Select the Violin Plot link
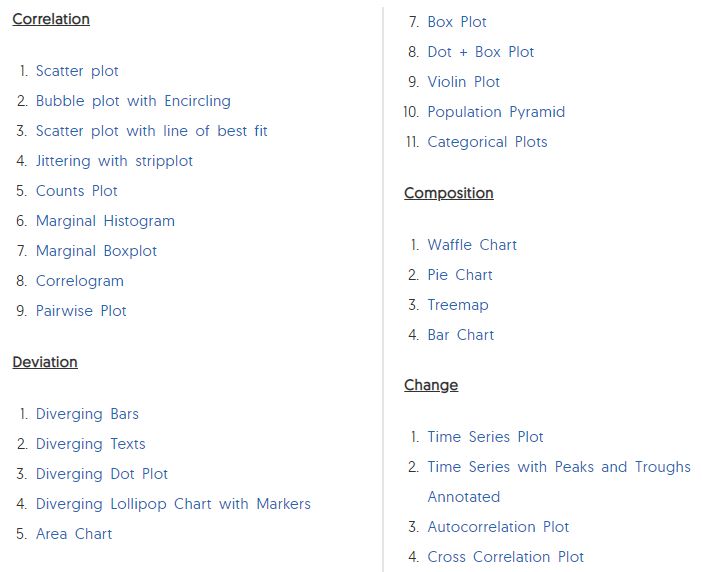The width and height of the screenshot is (702, 572). click(x=463, y=82)
